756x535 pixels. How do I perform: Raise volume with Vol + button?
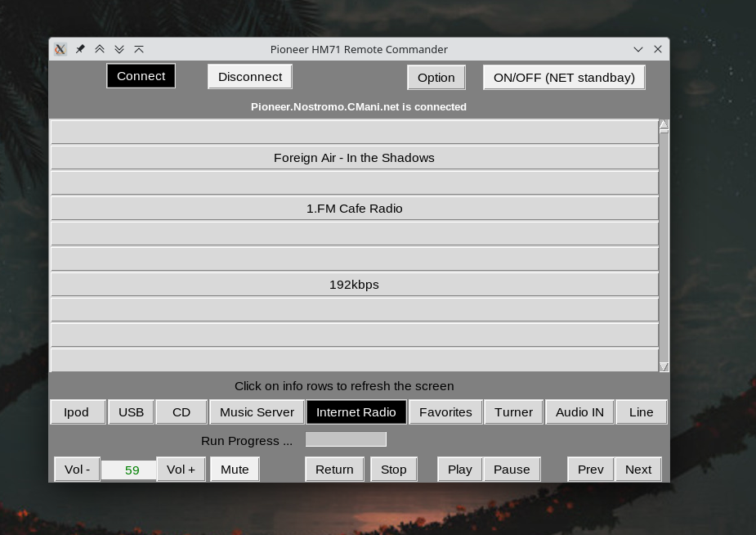181,470
